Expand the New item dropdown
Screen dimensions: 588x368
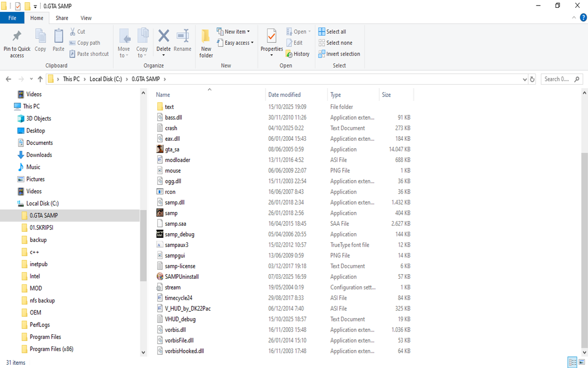(x=233, y=32)
